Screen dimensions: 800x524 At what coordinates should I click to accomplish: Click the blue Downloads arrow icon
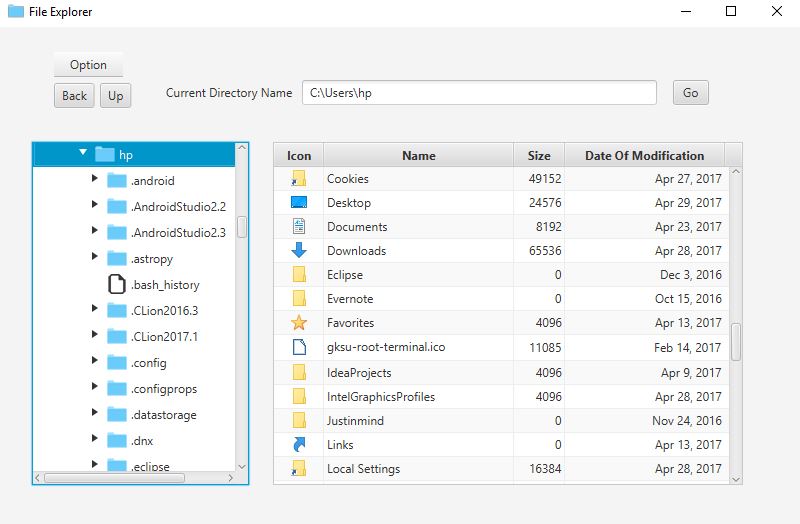click(299, 250)
